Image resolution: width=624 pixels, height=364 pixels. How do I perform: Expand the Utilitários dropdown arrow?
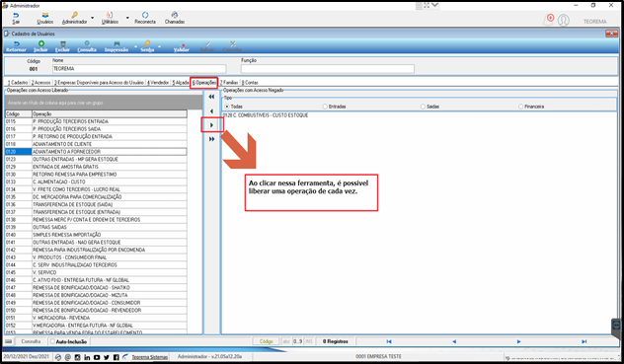127,18
